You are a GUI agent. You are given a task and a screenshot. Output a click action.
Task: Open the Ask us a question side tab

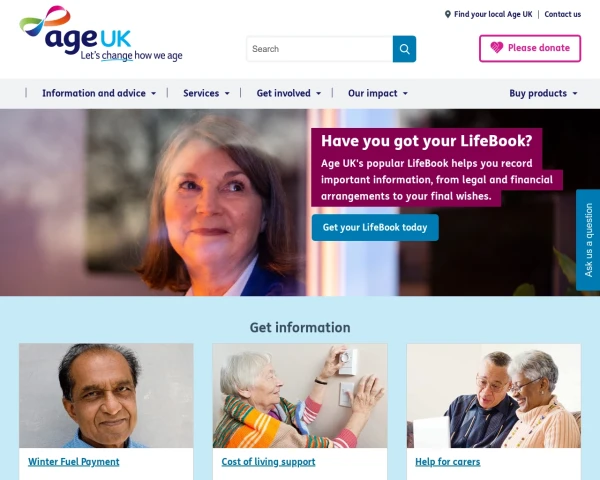click(588, 240)
